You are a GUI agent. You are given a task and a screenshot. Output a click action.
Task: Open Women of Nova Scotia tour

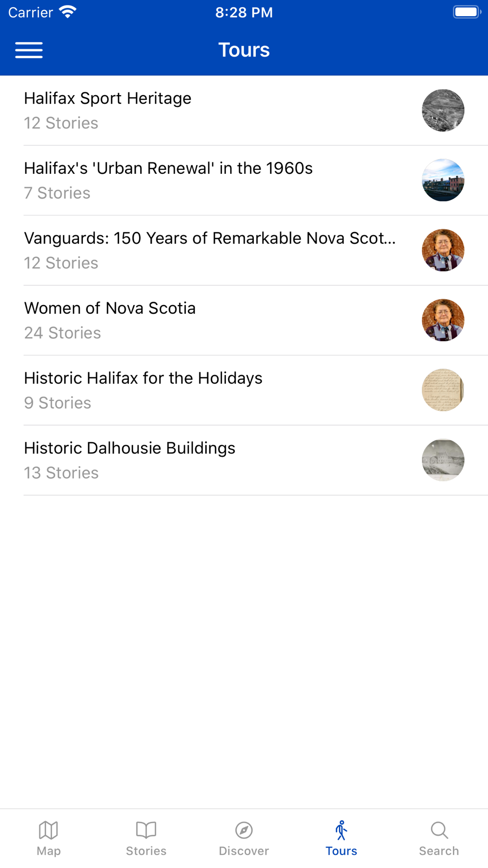click(x=244, y=320)
